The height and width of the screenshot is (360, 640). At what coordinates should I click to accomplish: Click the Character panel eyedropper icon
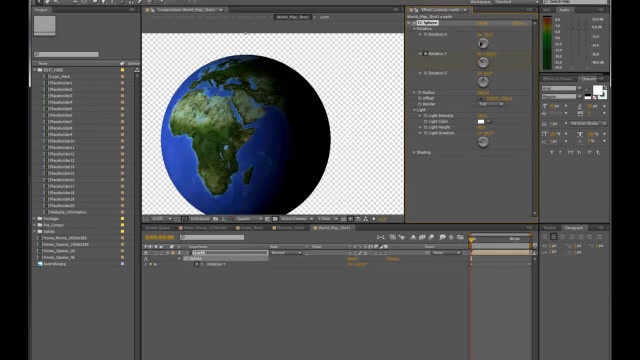pos(588,89)
